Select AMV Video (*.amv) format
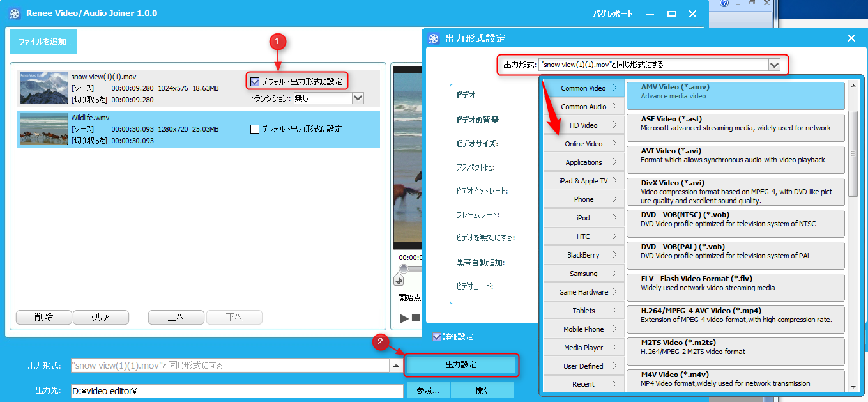Screen dimensions: 868x402 pos(736,95)
